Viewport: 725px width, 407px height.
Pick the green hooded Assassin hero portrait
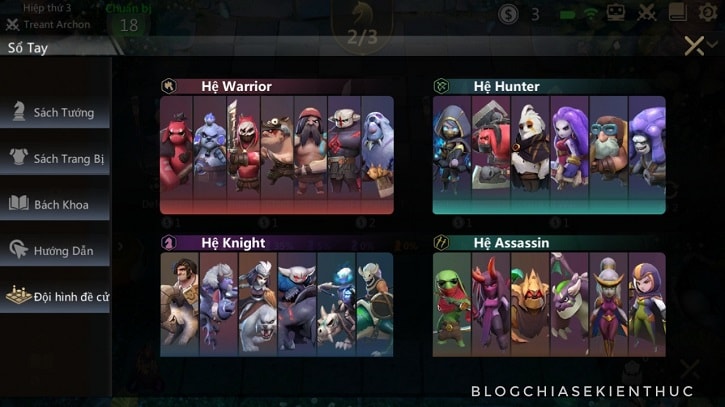pos(452,304)
